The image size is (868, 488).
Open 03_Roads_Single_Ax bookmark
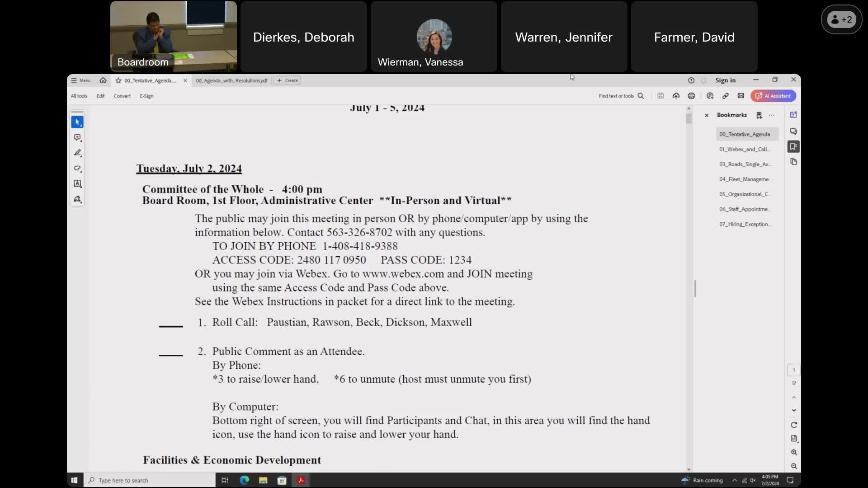click(x=745, y=164)
